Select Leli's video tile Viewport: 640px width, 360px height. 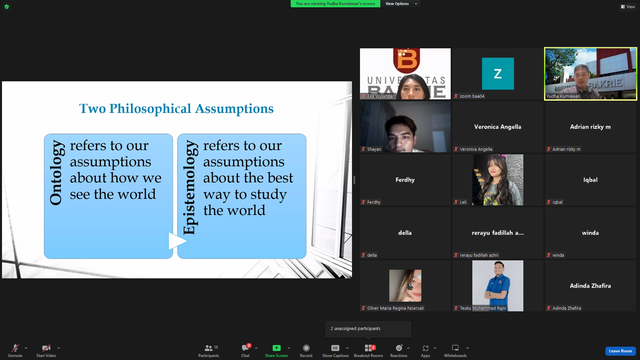[498, 180]
